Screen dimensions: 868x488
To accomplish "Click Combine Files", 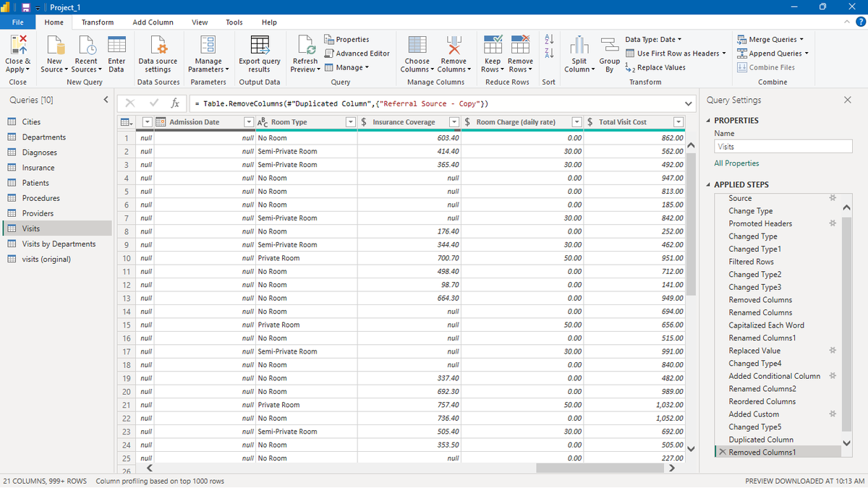I will point(766,67).
